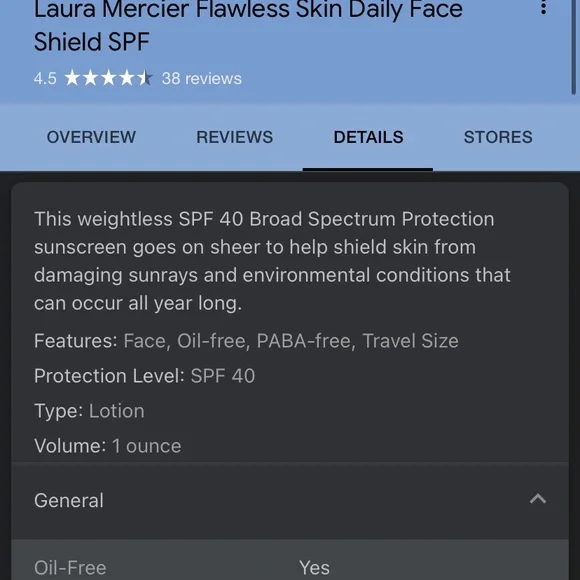Click the half-filled fifth rating star

(145, 78)
